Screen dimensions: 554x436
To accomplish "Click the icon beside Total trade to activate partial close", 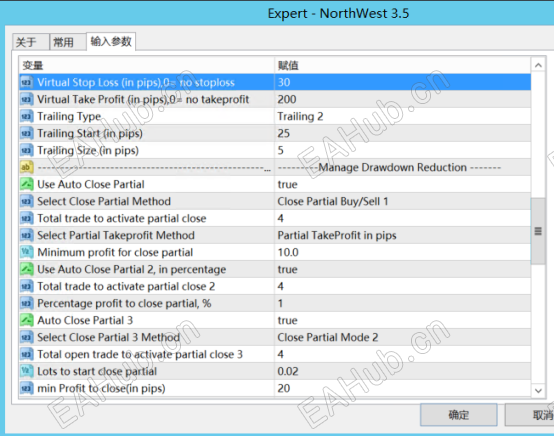I will (x=26, y=218).
